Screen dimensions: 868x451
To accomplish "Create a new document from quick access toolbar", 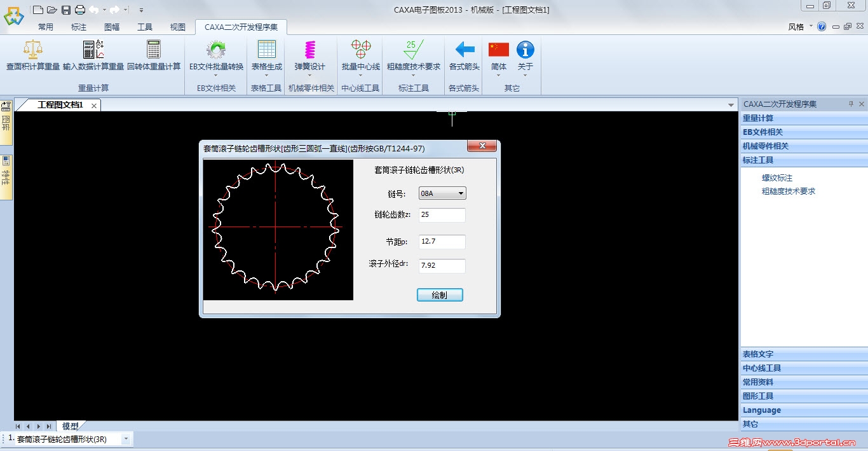I will coord(38,10).
